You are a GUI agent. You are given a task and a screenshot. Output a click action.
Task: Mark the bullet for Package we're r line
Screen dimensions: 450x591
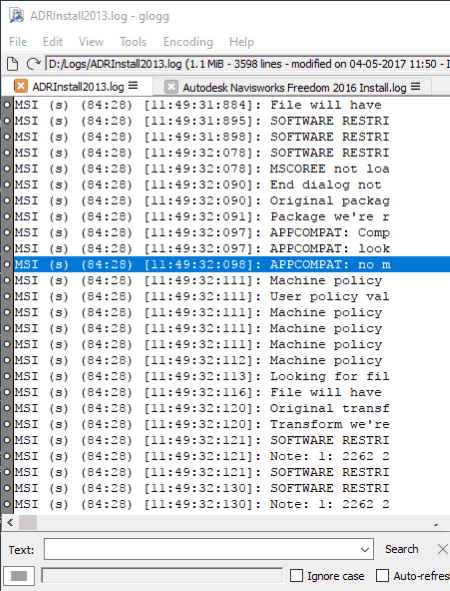point(7,217)
